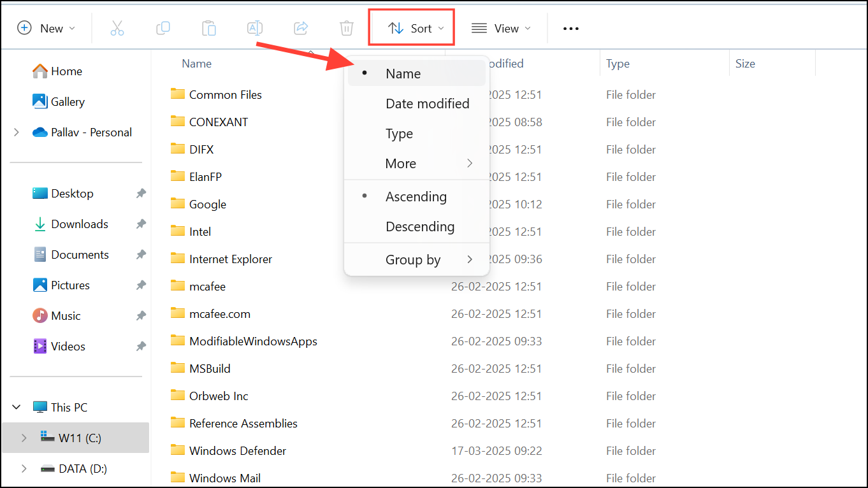This screenshot has width=868, height=488.
Task: Select the Rename icon
Action: click(254, 27)
